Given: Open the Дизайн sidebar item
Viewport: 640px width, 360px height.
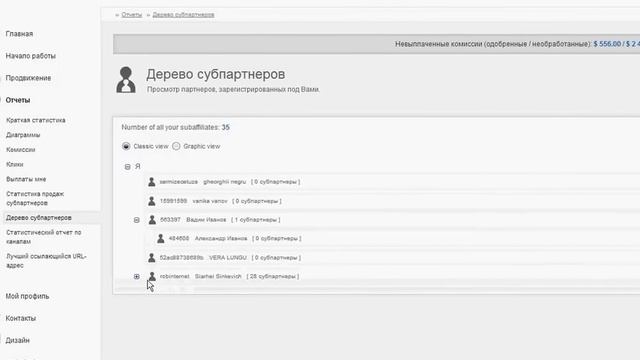Looking at the screenshot, I should (x=17, y=340).
